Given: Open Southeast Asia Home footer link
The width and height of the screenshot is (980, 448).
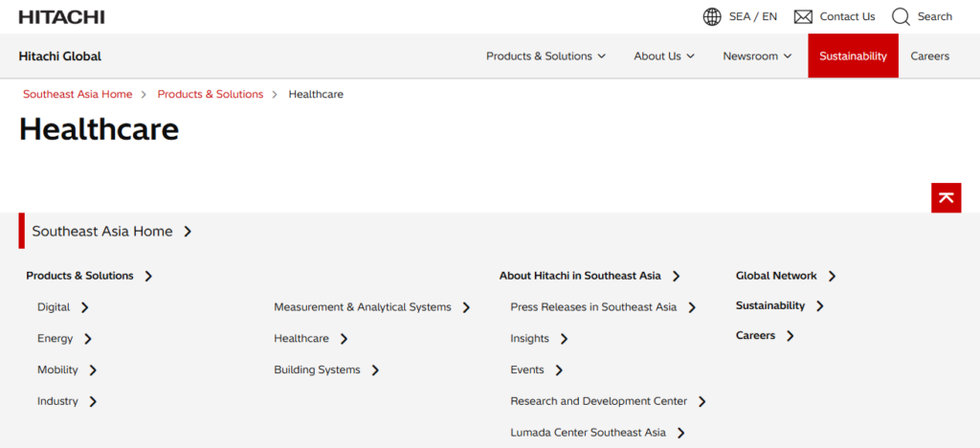Looking at the screenshot, I should [101, 232].
